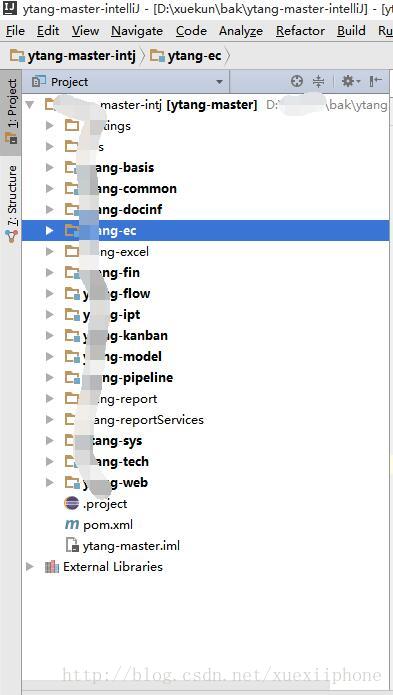The width and height of the screenshot is (393, 695).
Task: Expand the ytang-tech module
Action: [x=50, y=461]
